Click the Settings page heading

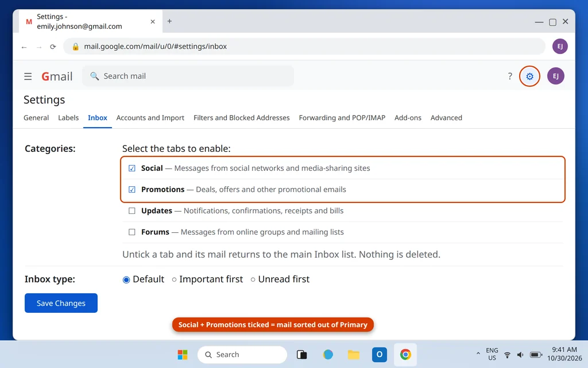coord(44,100)
